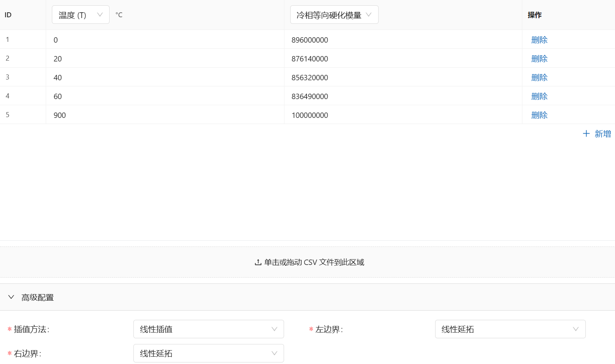Click the 操作 column header
The width and height of the screenshot is (615, 364).
(x=535, y=15)
